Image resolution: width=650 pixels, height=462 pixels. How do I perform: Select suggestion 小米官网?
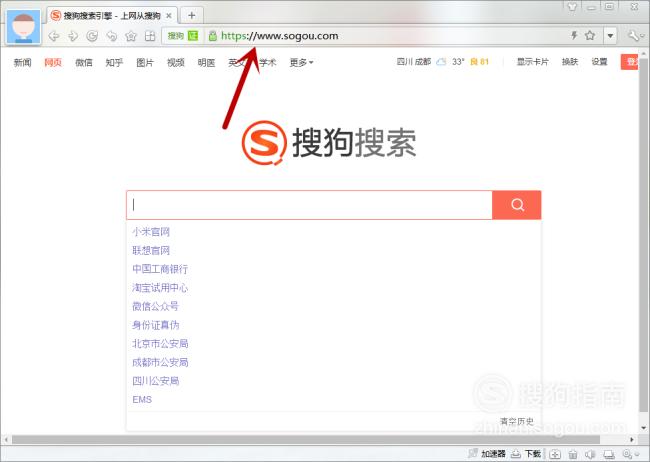151,232
